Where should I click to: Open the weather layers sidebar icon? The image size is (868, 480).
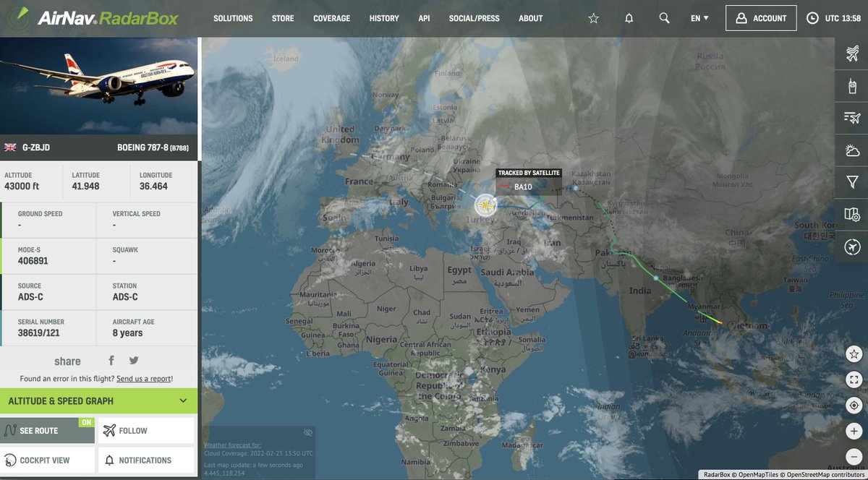coord(852,150)
